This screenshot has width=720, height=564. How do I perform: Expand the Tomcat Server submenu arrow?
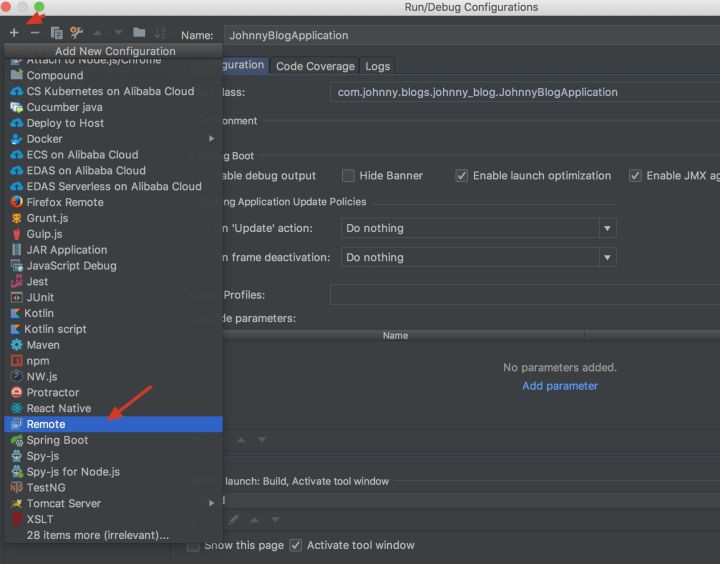click(211, 503)
